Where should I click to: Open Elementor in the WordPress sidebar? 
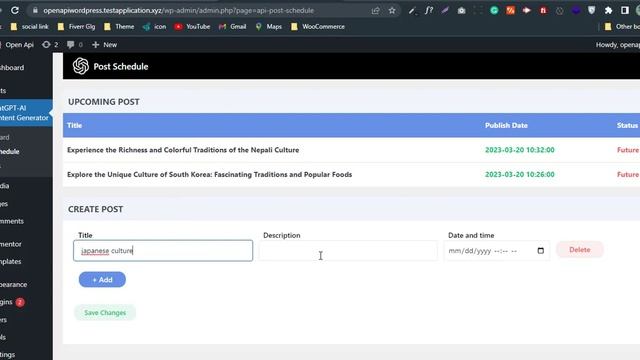[x=11, y=244]
